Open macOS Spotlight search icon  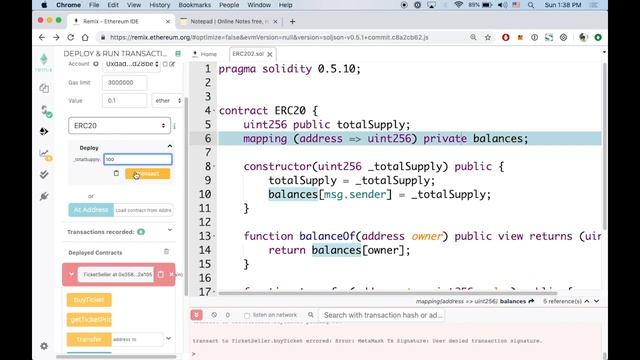click(x=531, y=5)
